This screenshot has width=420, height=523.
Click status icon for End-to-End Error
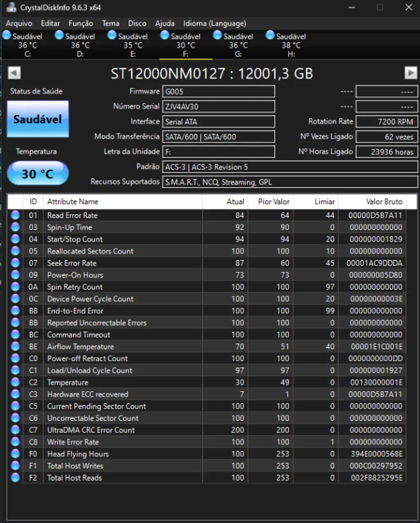(15, 311)
